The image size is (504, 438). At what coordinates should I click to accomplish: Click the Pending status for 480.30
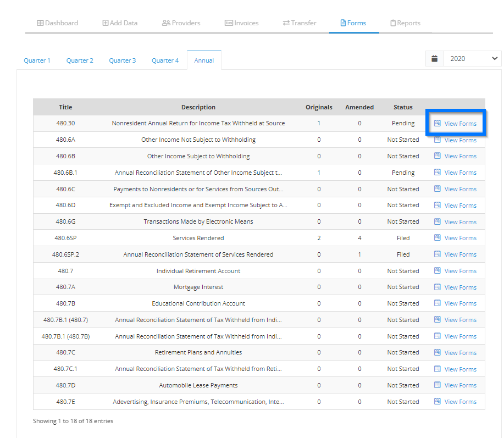[403, 124]
